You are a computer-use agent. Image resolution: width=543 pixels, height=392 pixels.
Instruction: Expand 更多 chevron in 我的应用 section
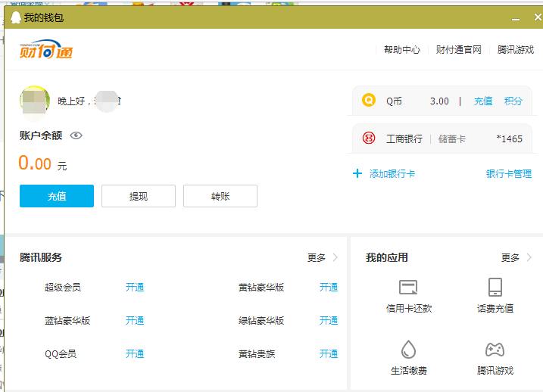click(529, 257)
